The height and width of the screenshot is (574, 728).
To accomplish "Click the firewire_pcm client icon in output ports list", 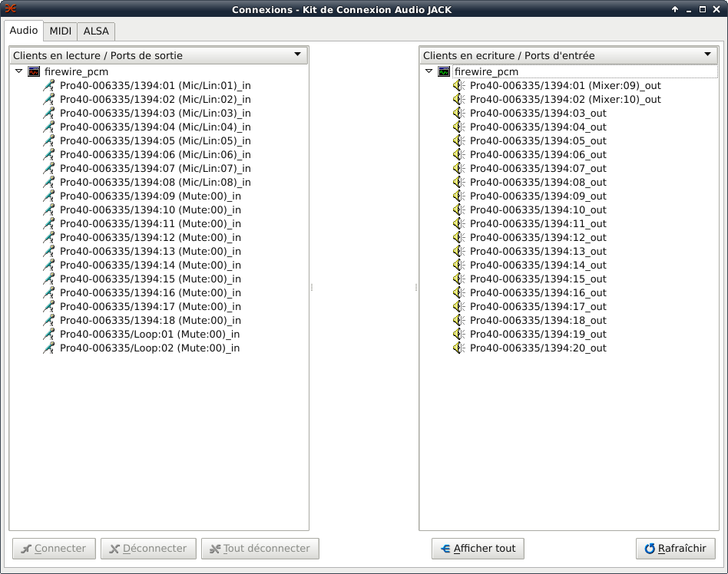I will [34, 72].
